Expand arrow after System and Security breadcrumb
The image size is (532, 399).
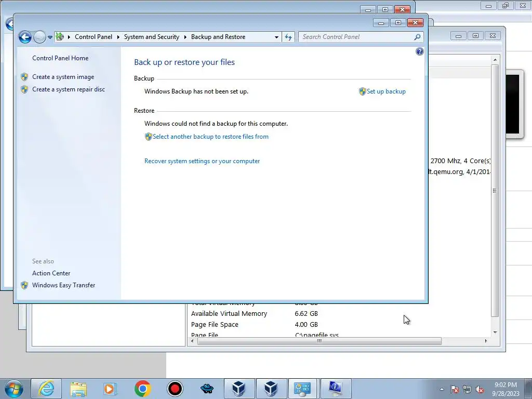[185, 37]
